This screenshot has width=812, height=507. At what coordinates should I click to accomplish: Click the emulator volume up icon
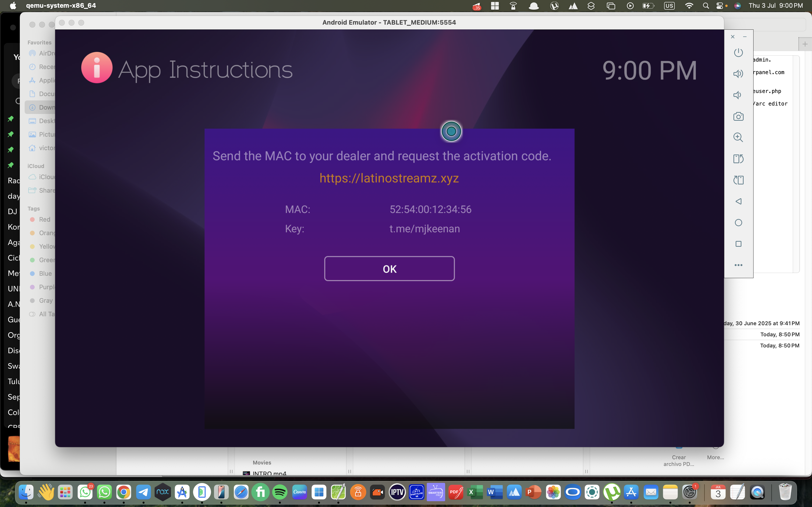tap(738, 74)
